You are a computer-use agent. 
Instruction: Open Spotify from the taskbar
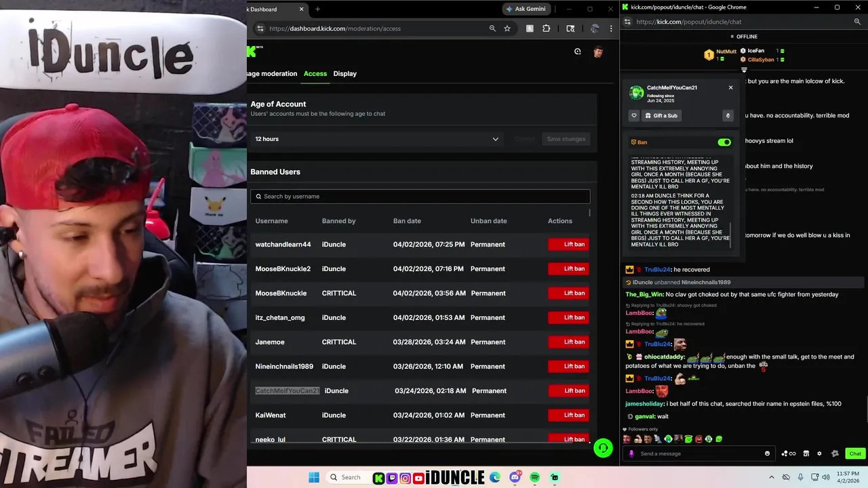pos(535,477)
